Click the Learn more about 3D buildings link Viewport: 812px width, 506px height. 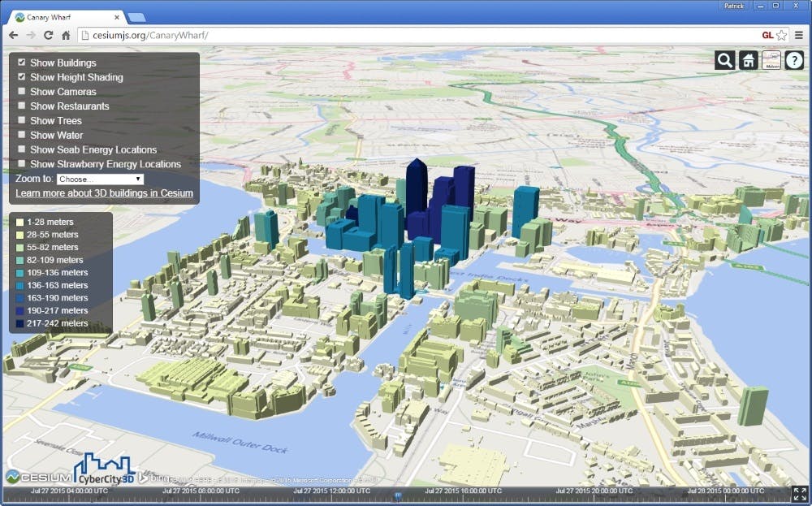coord(103,192)
